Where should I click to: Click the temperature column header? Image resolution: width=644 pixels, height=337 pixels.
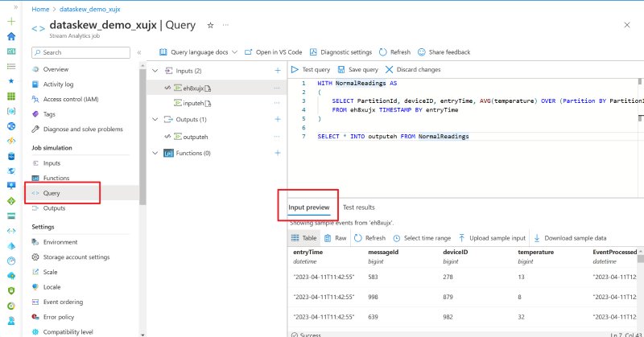[535, 252]
